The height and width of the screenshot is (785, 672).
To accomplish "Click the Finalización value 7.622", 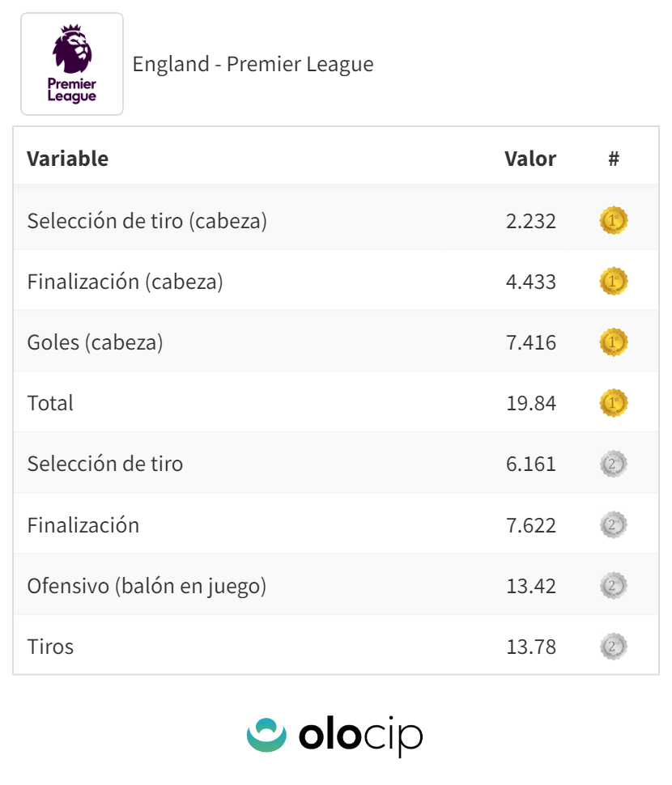I will coord(531,525).
